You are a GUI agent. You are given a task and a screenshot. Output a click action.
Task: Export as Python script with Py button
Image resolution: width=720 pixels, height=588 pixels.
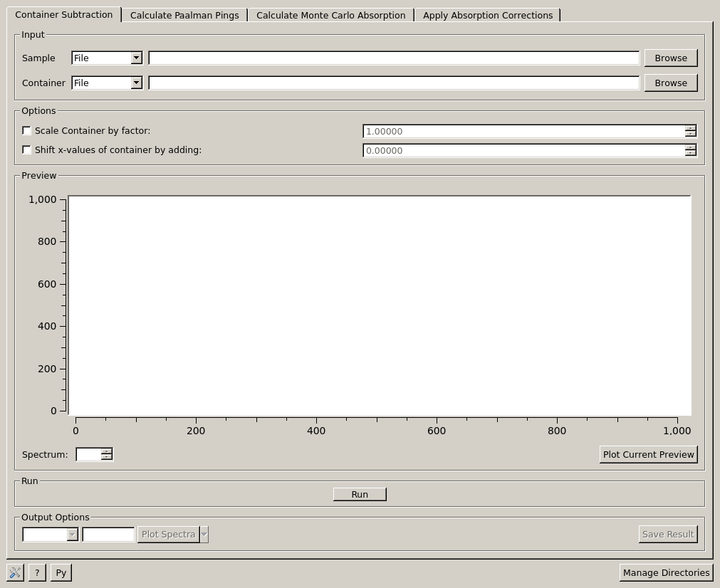(61, 572)
